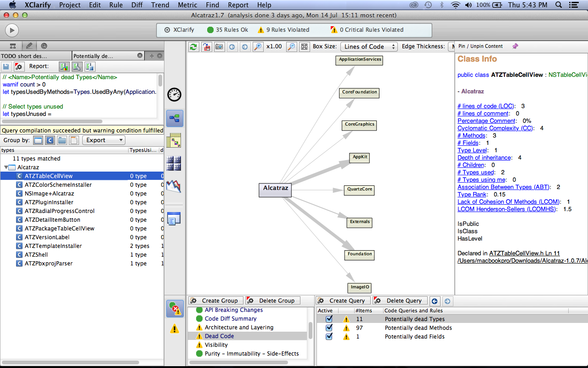Image resolution: width=588 pixels, height=368 pixels.
Task: Uncheck Active for Potentially dead Methods
Action: tap(329, 328)
